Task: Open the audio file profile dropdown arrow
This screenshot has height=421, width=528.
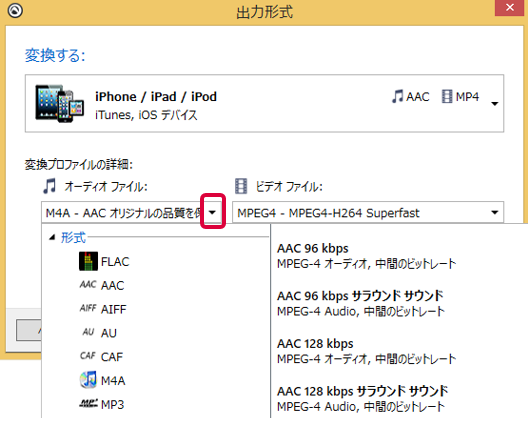Action: (212, 212)
